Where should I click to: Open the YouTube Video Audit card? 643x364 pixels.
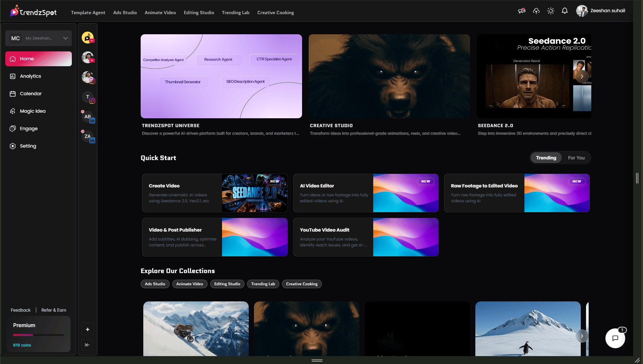pos(366,237)
